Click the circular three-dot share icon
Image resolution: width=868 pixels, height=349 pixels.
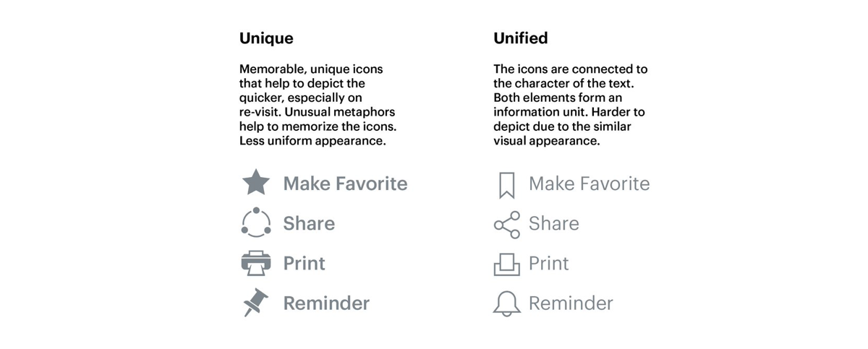pyautogui.click(x=255, y=223)
